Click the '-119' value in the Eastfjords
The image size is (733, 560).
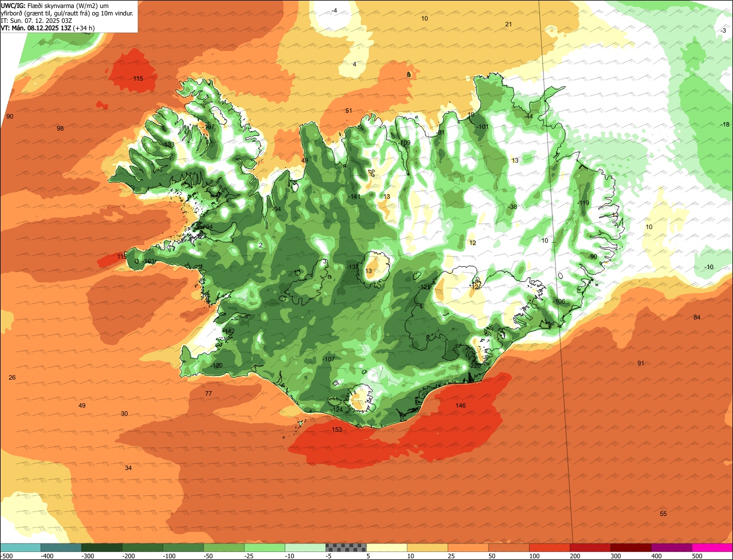tap(583, 203)
